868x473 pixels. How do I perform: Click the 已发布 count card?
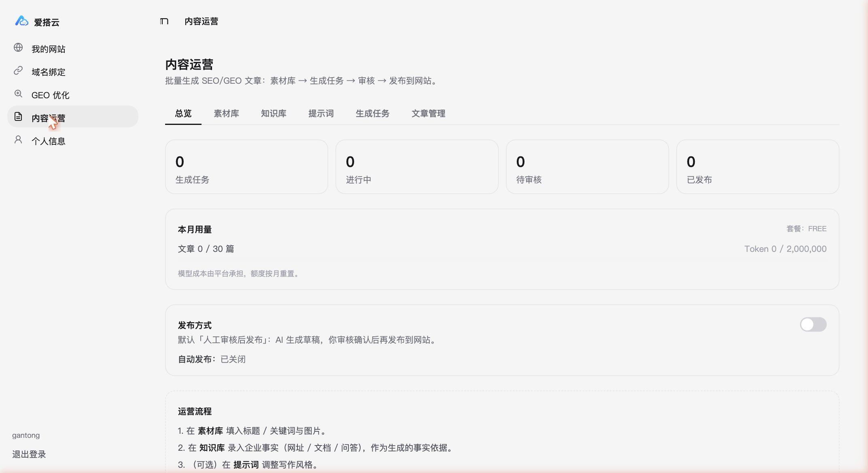[x=758, y=167]
